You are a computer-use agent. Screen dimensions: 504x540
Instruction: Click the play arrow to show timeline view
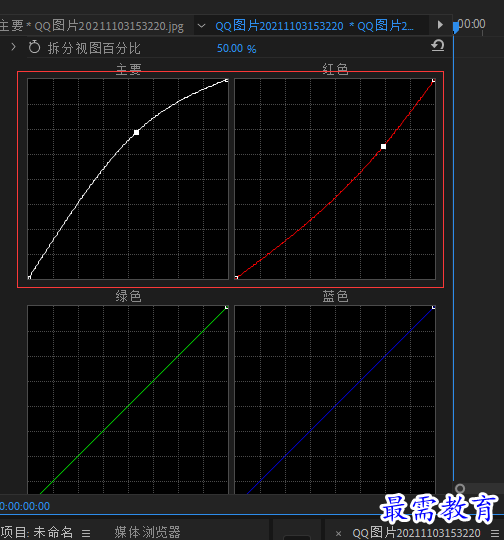coord(440,25)
